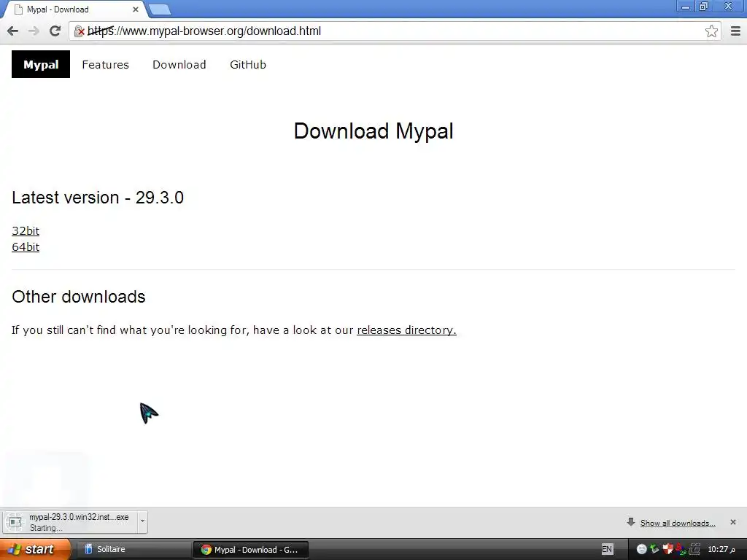The height and width of the screenshot is (560, 747).
Task: Minimize the Chrome window
Action: [x=686, y=7]
